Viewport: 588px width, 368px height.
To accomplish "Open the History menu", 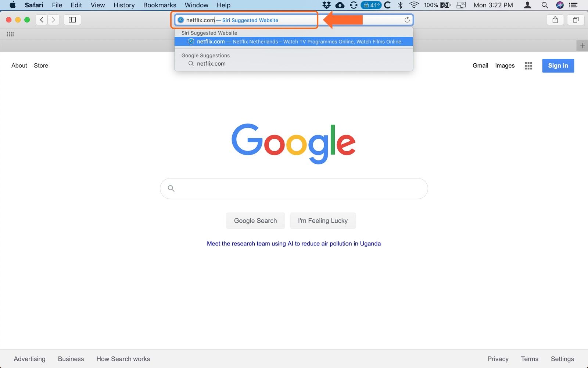I will (x=124, y=5).
